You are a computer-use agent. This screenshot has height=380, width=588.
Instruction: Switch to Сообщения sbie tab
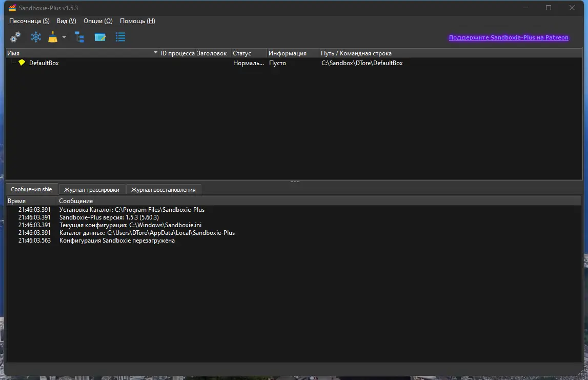tap(31, 189)
